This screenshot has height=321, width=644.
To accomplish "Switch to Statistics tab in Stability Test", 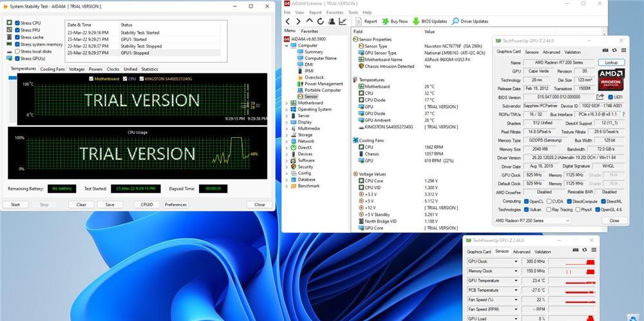I will coord(149,69).
